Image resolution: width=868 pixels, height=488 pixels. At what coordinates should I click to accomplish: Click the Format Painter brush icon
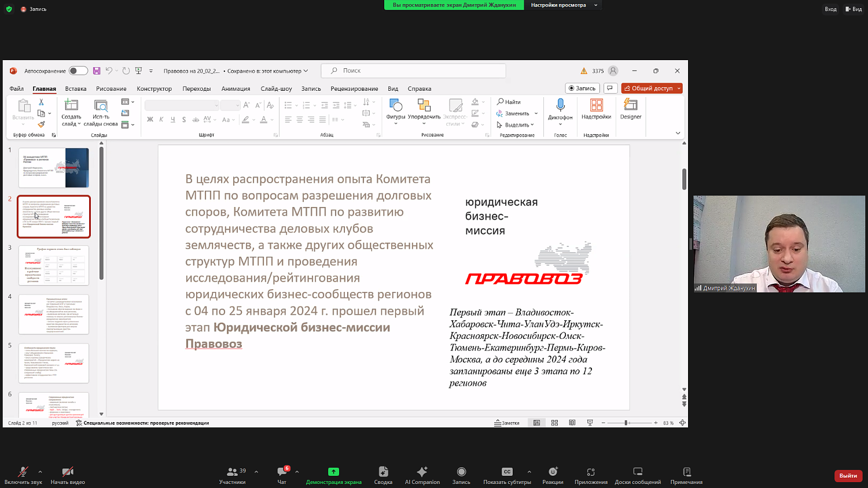(x=41, y=124)
